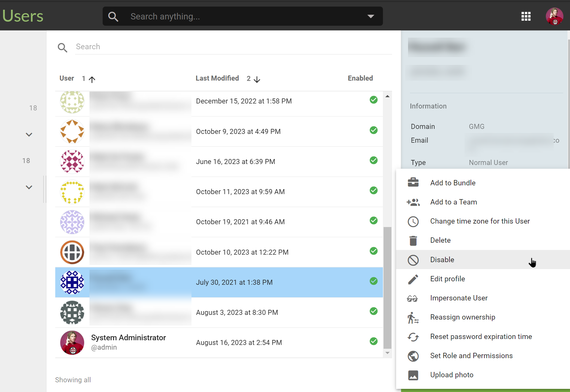Select Delete from the user menu
This screenshot has height=392, width=570.
click(483, 240)
